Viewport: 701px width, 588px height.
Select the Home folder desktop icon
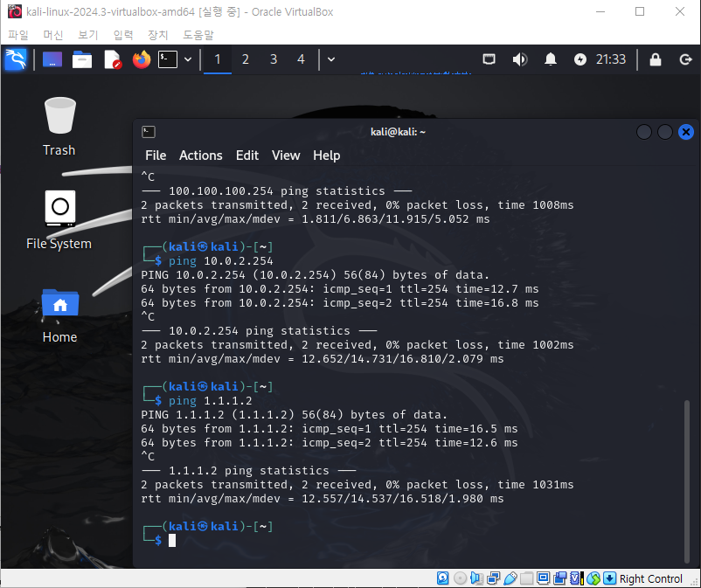click(60, 316)
